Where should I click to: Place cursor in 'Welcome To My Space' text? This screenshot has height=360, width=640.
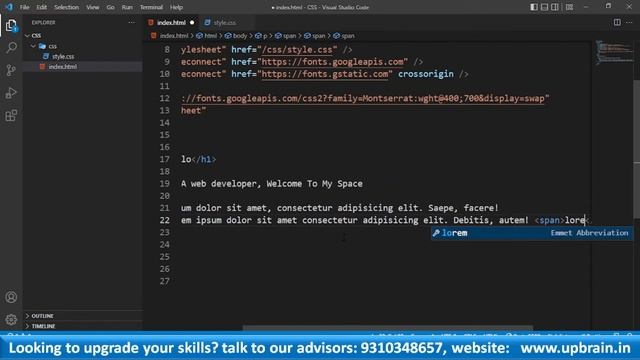tap(314, 184)
